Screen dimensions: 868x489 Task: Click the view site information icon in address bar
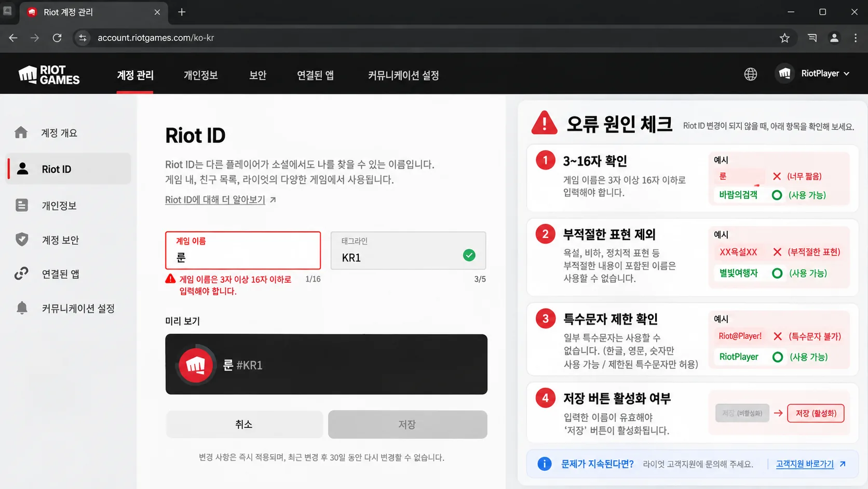pos(83,38)
